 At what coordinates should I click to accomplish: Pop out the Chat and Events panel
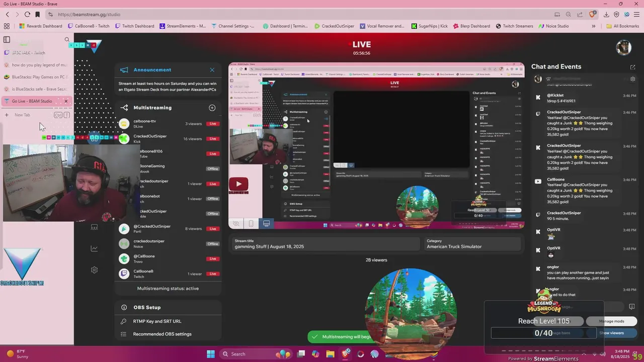pos(632,67)
